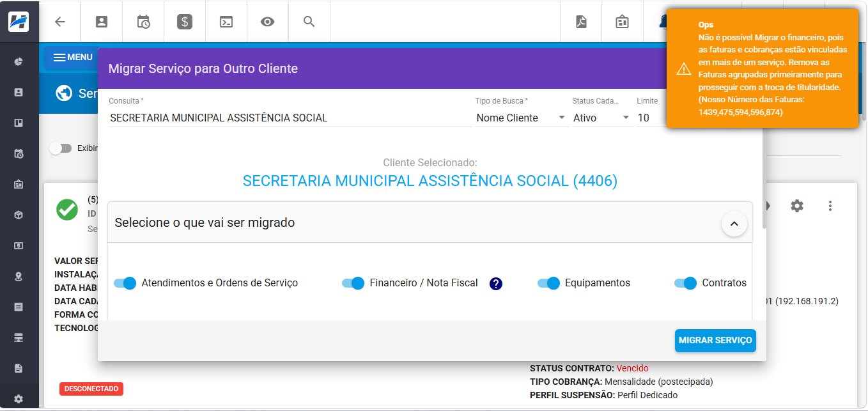Open the server rack sidebar icon
The width and height of the screenshot is (868, 411).
pyautogui.click(x=19, y=337)
